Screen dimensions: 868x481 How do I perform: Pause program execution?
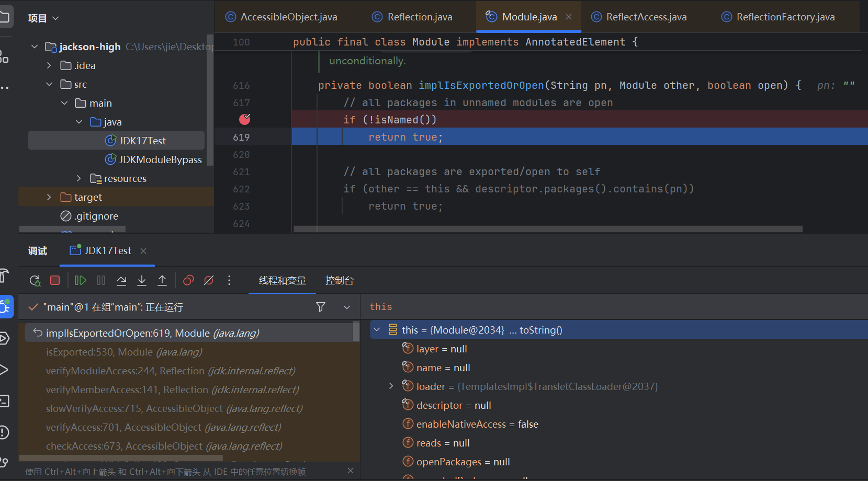(x=101, y=281)
